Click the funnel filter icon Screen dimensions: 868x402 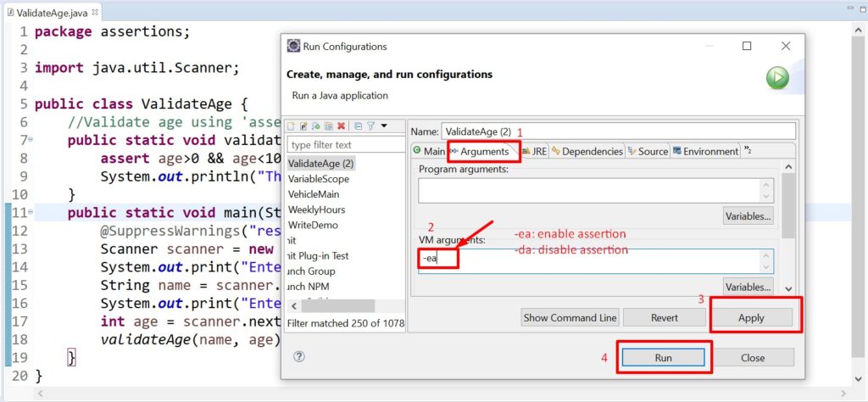(371, 126)
